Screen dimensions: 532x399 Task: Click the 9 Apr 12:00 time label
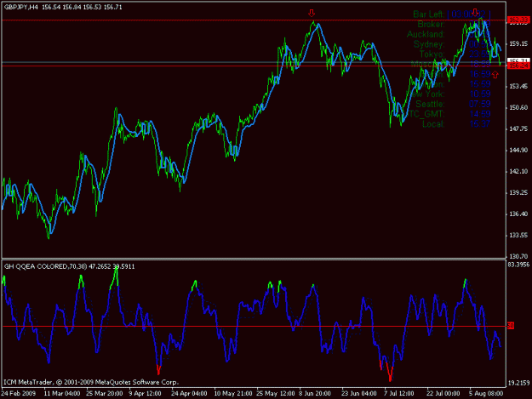coord(146,393)
